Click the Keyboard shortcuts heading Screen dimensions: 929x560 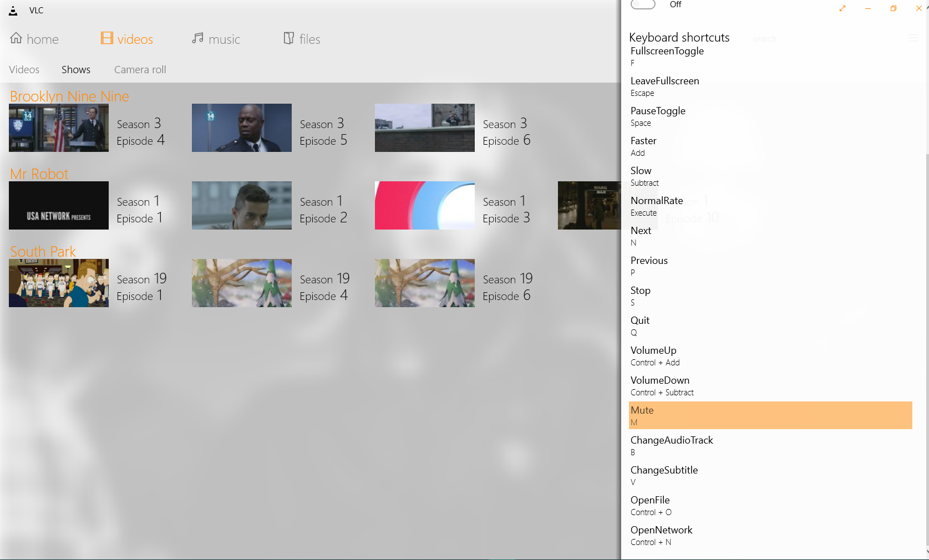click(679, 37)
